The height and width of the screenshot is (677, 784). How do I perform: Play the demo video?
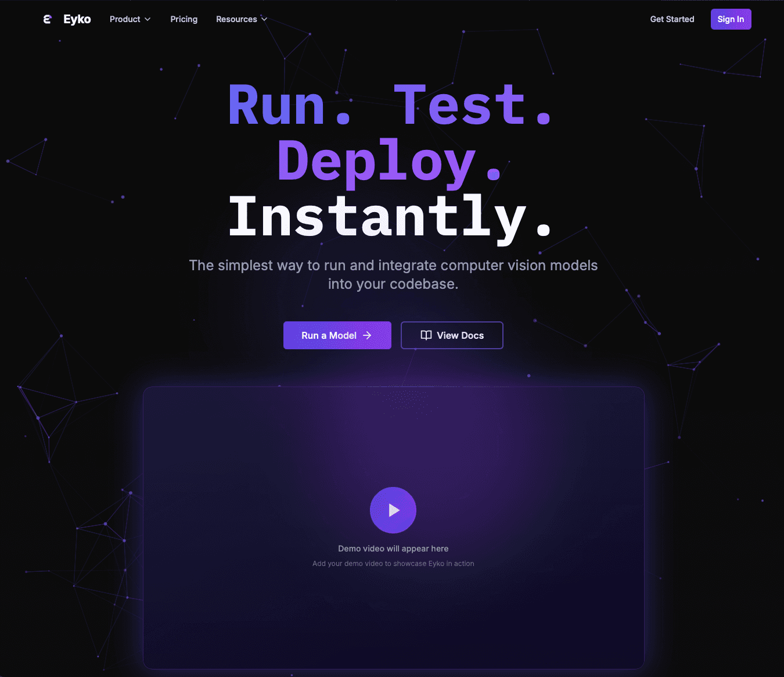[393, 510]
